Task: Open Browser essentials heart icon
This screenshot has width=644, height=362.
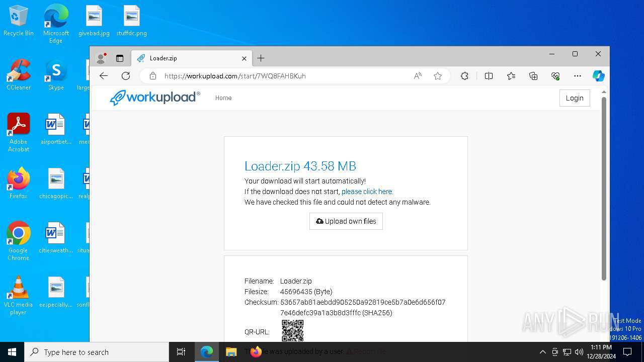Action: tap(555, 76)
